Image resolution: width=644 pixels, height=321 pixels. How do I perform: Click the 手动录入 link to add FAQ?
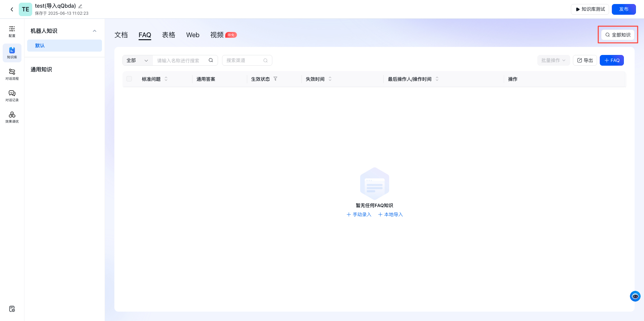[359, 214]
